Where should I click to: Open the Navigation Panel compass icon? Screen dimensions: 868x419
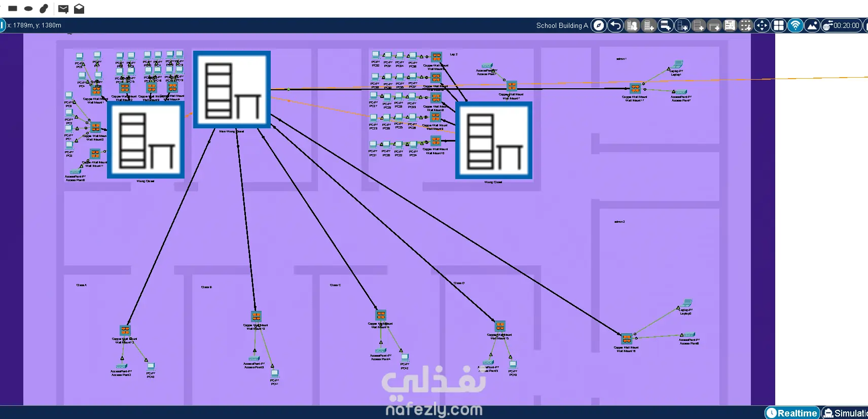pyautogui.click(x=599, y=25)
